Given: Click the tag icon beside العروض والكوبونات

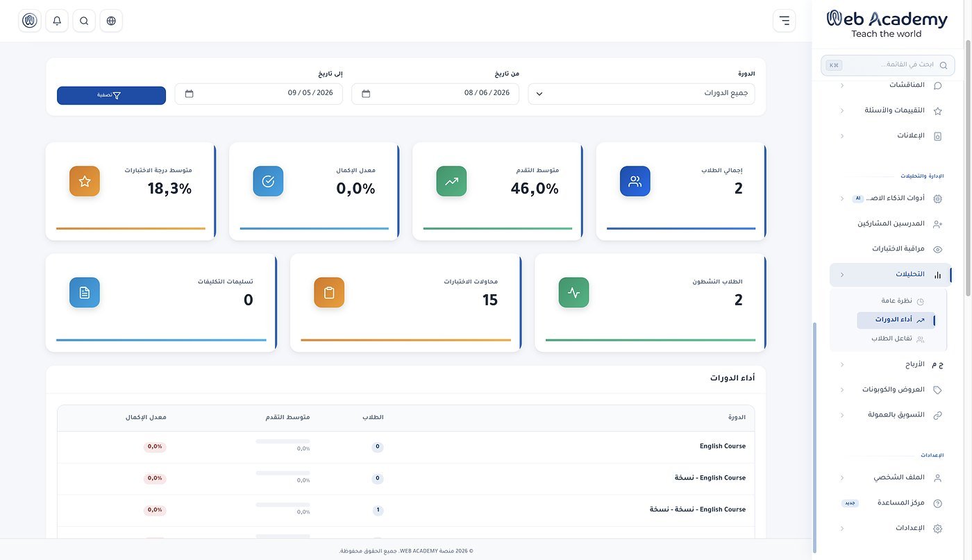Looking at the screenshot, I should coord(937,390).
